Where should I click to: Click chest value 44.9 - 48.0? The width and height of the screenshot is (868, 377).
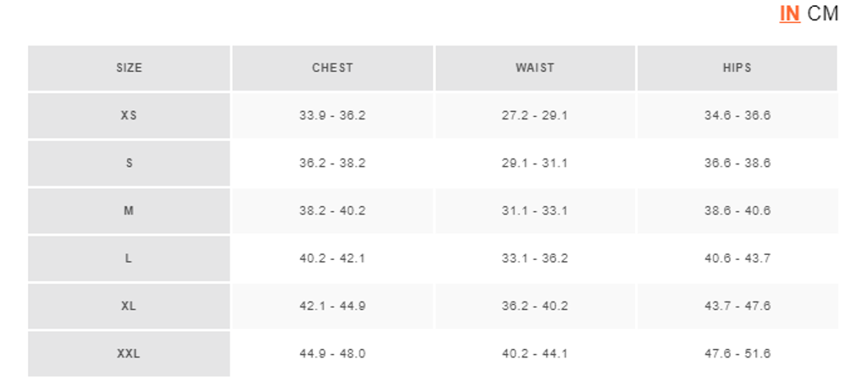tap(332, 354)
